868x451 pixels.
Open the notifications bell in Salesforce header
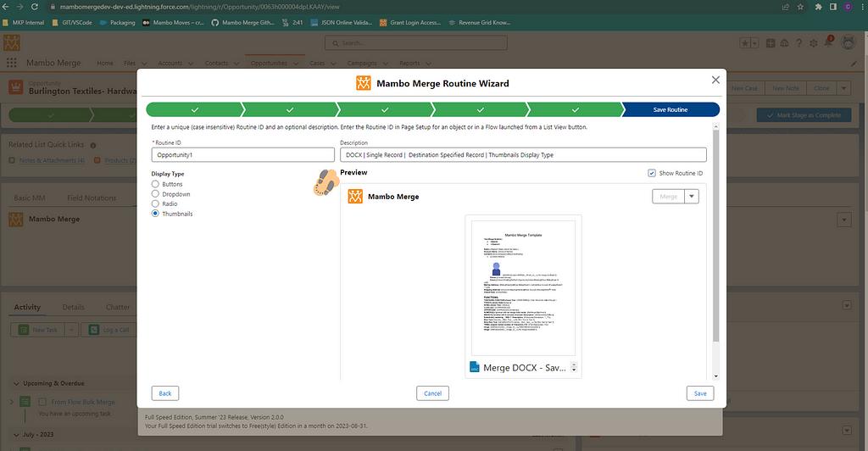pos(827,42)
